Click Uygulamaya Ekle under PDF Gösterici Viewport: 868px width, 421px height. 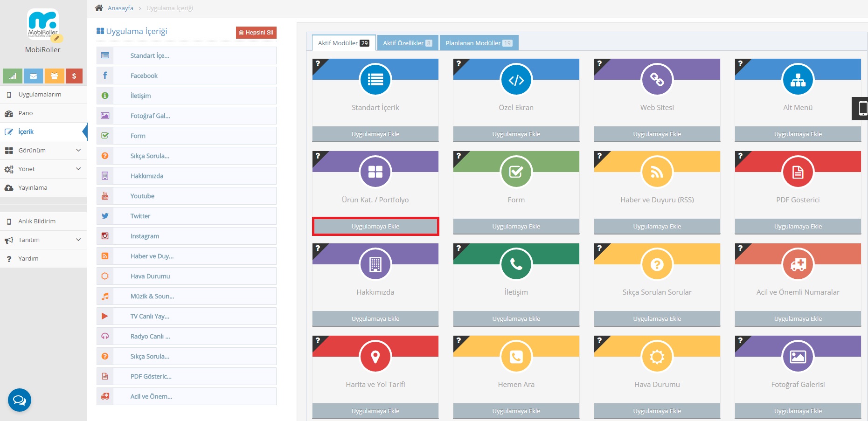[x=798, y=227]
